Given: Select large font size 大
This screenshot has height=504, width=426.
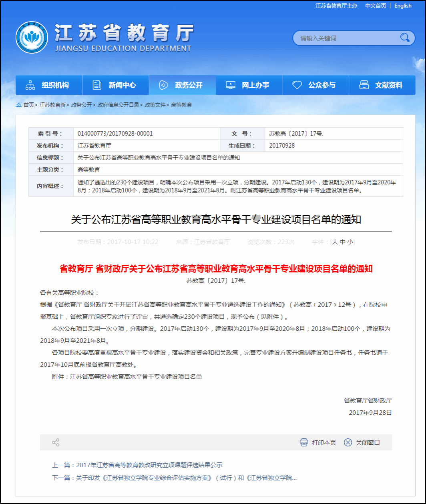Looking at the screenshot, I should [x=335, y=242].
